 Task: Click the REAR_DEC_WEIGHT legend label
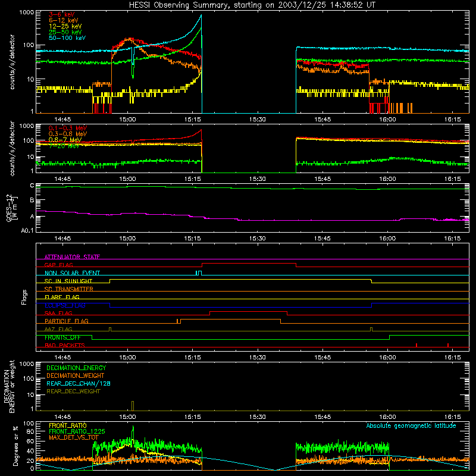click(x=73, y=392)
